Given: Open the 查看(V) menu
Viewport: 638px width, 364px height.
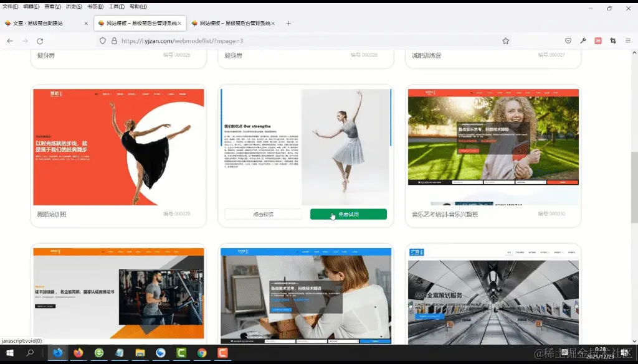Looking at the screenshot, I should pos(52,6).
